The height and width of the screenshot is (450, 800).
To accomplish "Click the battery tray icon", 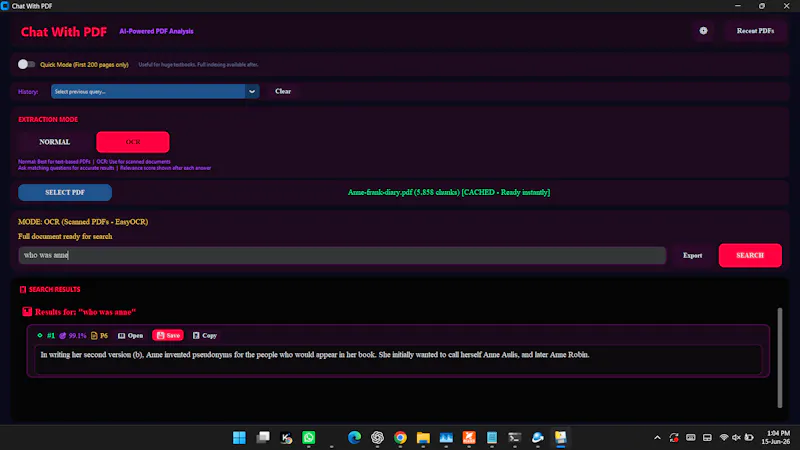I will click(749, 437).
